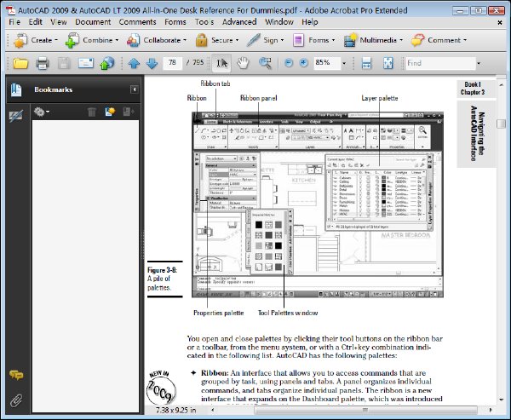Click the Properties palette label
Screen dimensions: 511x420
click(218, 313)
